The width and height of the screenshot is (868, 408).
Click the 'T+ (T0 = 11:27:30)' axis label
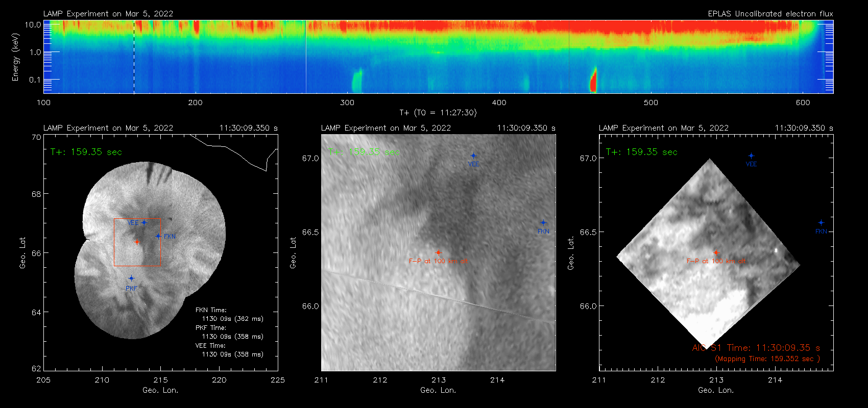point(438,113)
